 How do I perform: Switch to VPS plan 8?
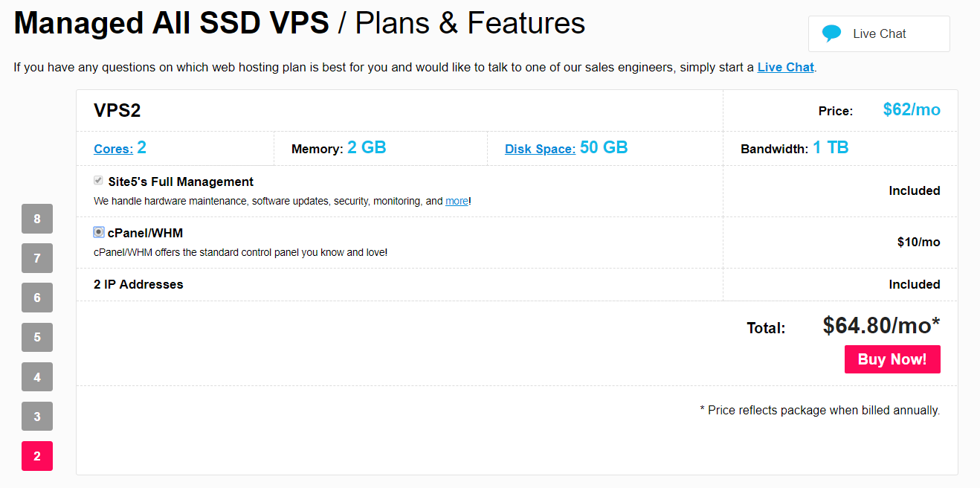36,219
